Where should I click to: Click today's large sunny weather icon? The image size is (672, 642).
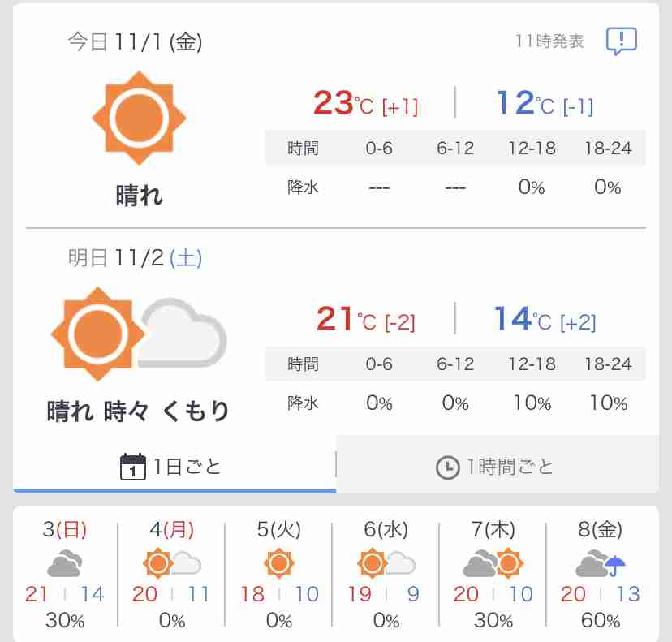point(139,118)
